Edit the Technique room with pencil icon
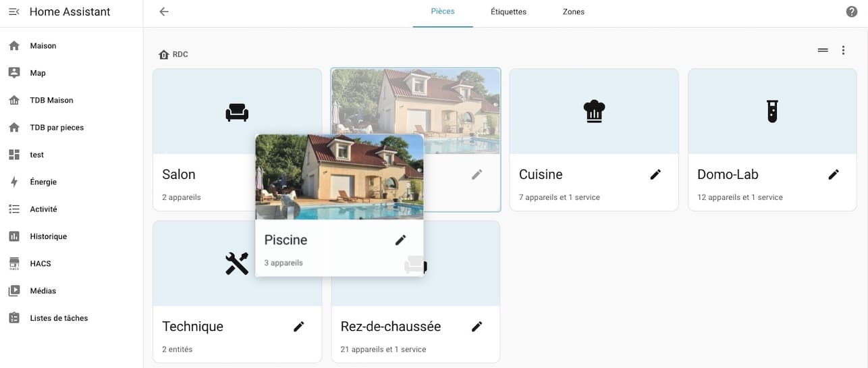Viewport: 868px width, 368px height. 299,326
